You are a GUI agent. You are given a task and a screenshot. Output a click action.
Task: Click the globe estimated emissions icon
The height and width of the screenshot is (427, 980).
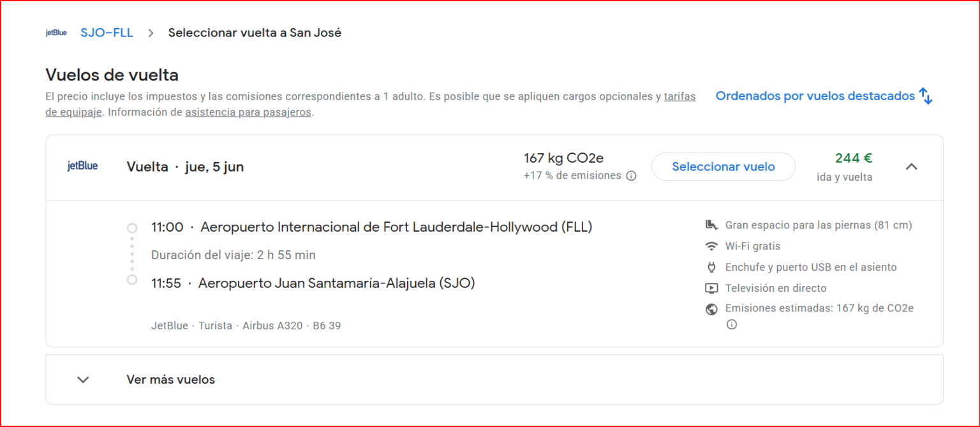point(711,309)
